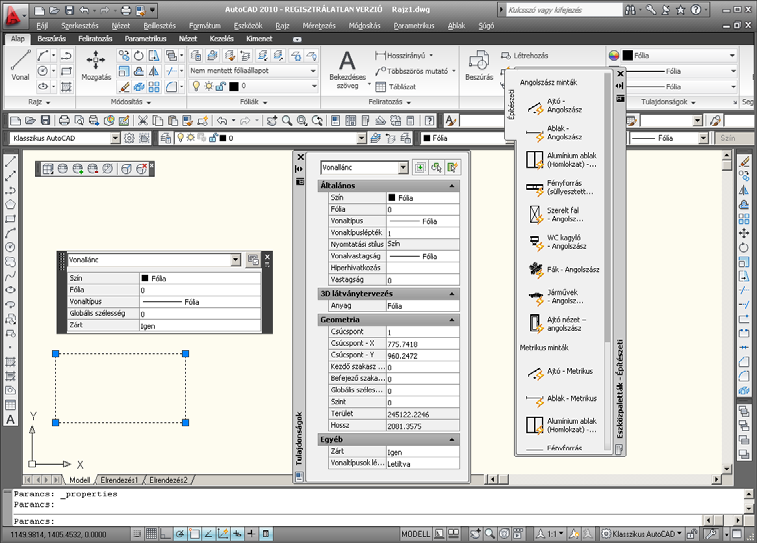The height and width of the screenshot is (543, 757).
Task: Switch to the Elrendezés1 layout tab
Action: (x=119, y=480)
